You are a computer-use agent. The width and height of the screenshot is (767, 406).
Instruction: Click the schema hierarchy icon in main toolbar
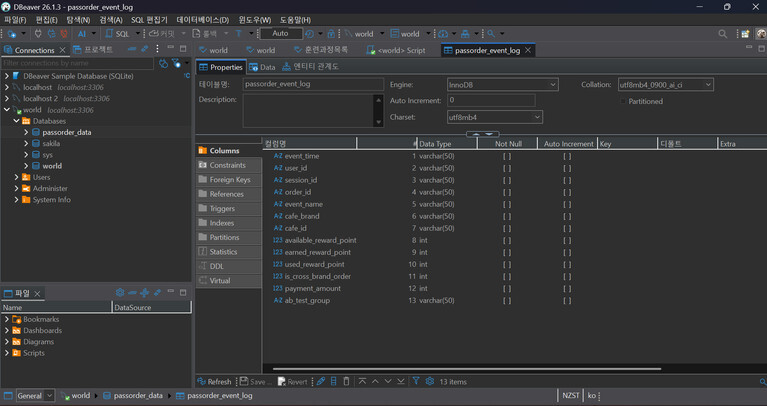(465, 34)
